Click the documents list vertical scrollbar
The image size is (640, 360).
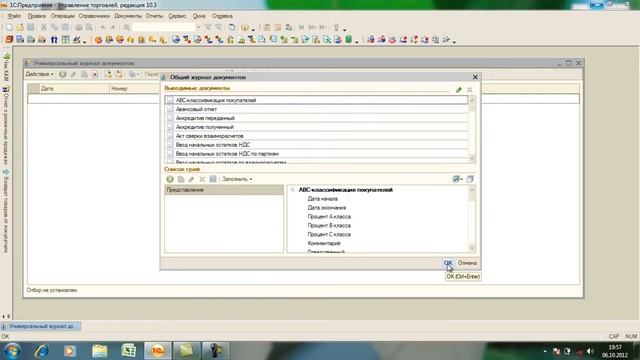pyautogui.click(x=472, y=129)
